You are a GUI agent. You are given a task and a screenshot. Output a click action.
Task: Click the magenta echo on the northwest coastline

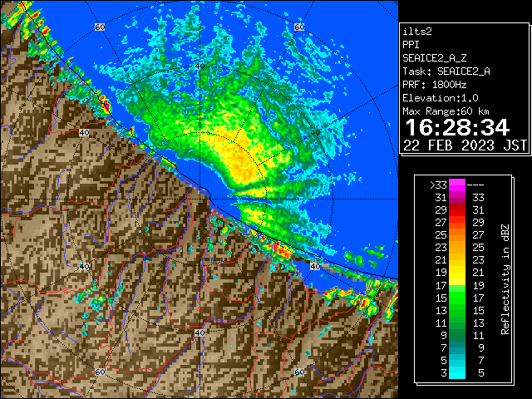pos(106,106)
